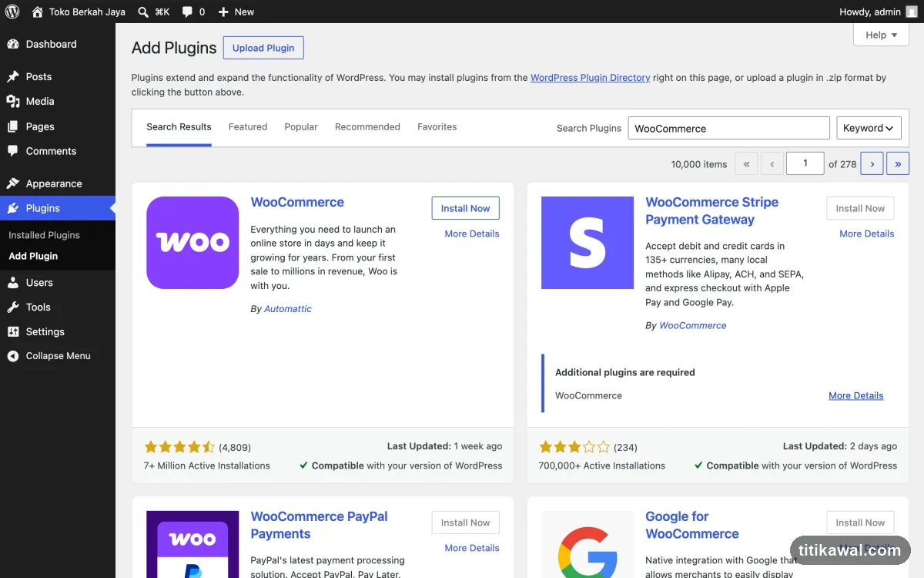
Task: Open Users in sidebar
Action: coord(58,282)
